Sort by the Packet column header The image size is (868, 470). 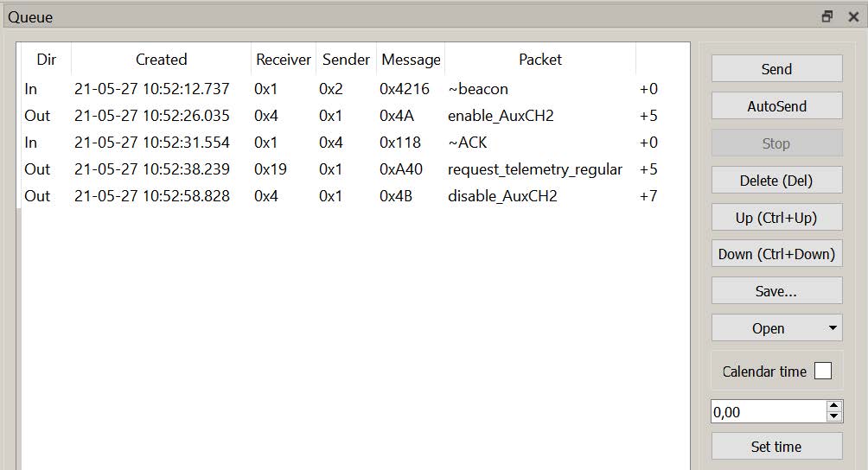click(539, 60)
